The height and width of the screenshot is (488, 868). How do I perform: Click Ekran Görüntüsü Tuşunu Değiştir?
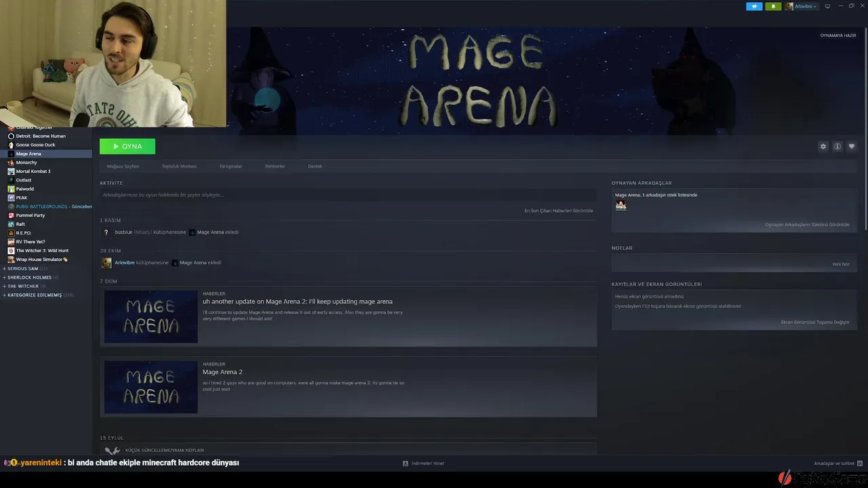(x=815, y=323)
